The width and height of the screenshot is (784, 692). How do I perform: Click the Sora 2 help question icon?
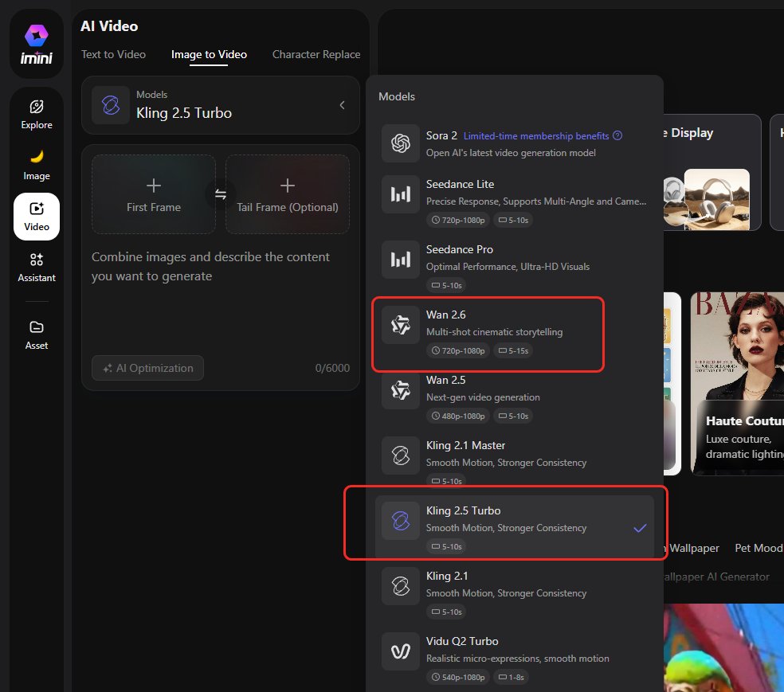(x=617, y=136)
